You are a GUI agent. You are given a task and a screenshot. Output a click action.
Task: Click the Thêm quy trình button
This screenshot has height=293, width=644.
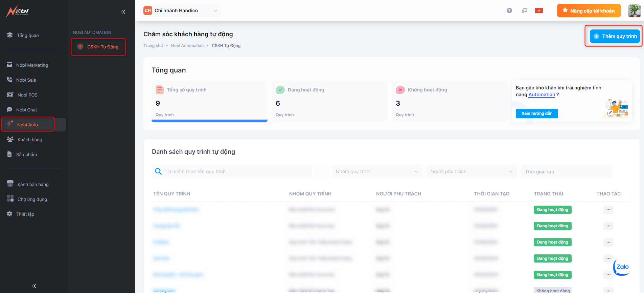point(615,36)
